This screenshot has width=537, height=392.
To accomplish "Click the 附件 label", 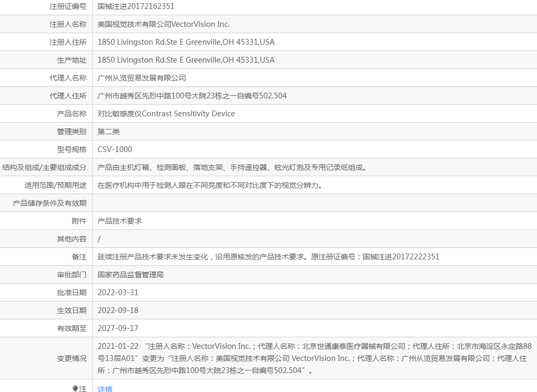I will [x=79, y=221].
